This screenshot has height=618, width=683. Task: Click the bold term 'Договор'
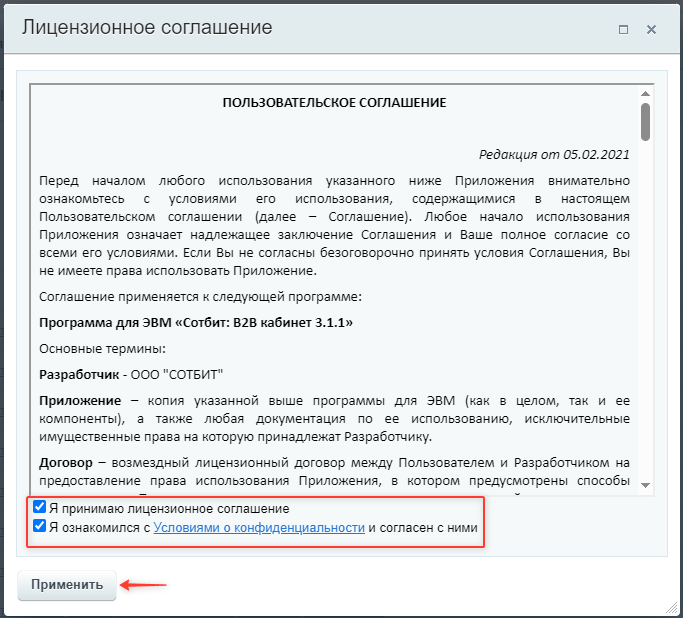pos(66,463)
